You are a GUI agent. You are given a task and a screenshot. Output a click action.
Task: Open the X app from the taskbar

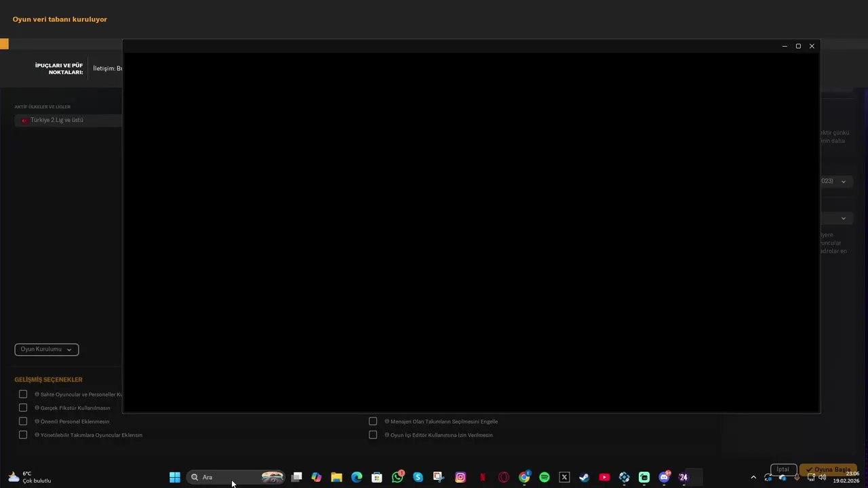pos(564,477)
